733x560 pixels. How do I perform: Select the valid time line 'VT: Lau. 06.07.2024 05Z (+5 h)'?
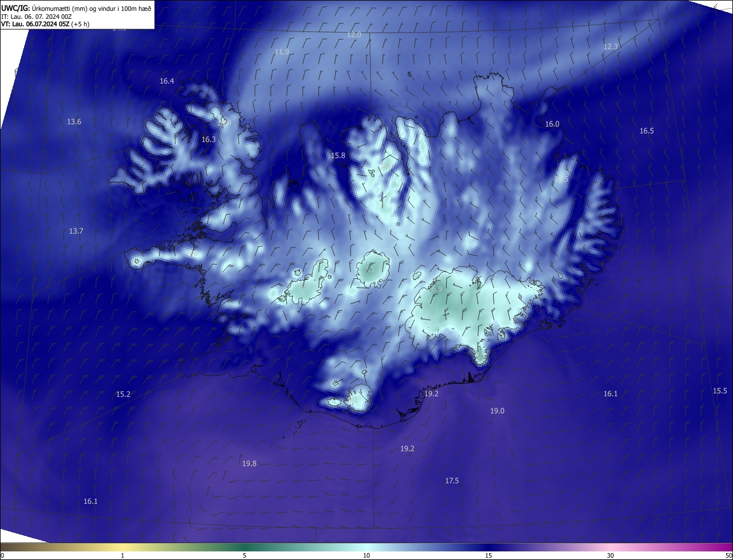[x=45, y=24]
